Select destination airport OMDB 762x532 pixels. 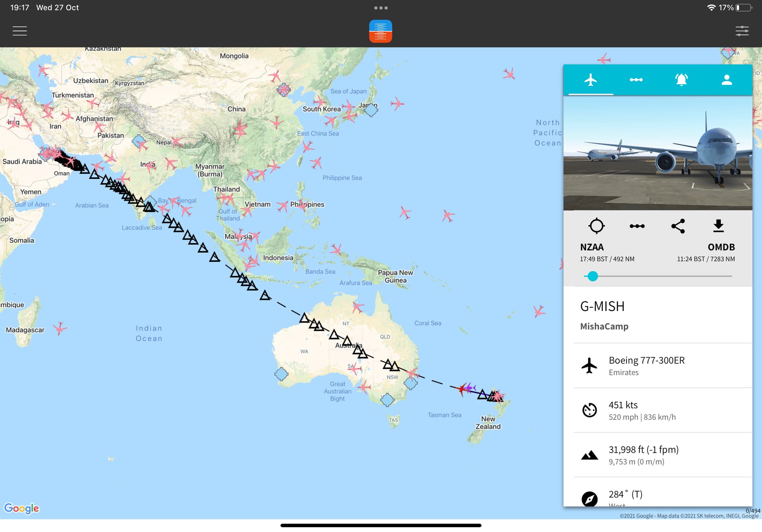pos(721,247)
